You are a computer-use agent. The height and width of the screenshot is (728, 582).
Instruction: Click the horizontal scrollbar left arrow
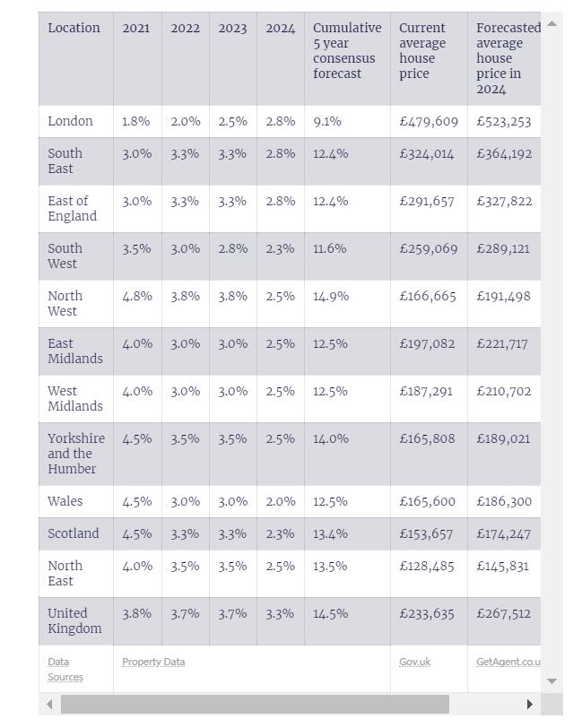[48, 705]
